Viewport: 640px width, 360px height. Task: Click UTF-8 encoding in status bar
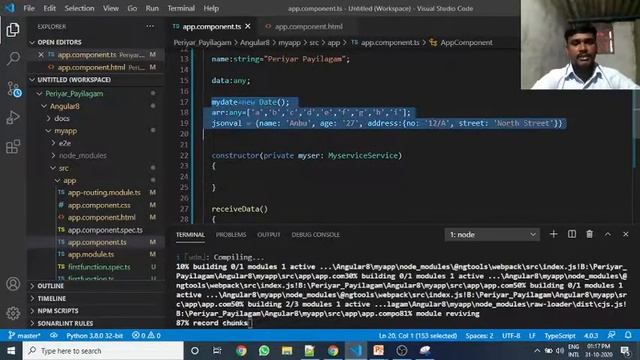pos(511,336)
